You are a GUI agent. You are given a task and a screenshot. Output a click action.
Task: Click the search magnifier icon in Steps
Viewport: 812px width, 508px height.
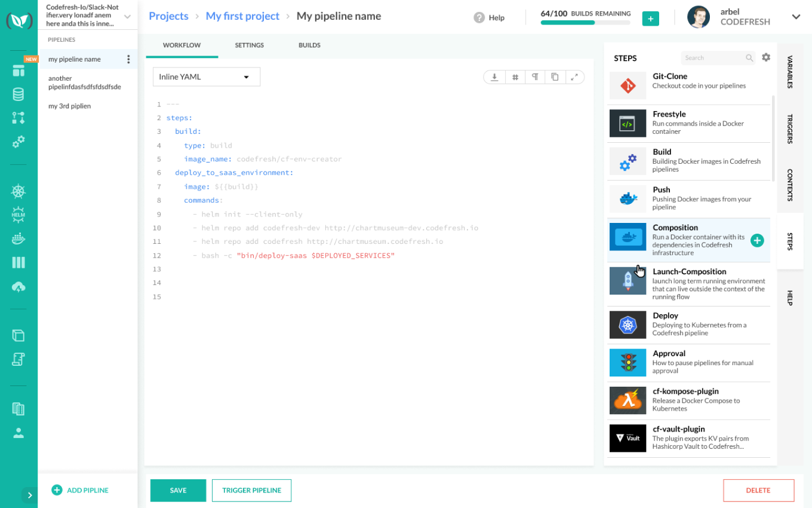(749, 58)
